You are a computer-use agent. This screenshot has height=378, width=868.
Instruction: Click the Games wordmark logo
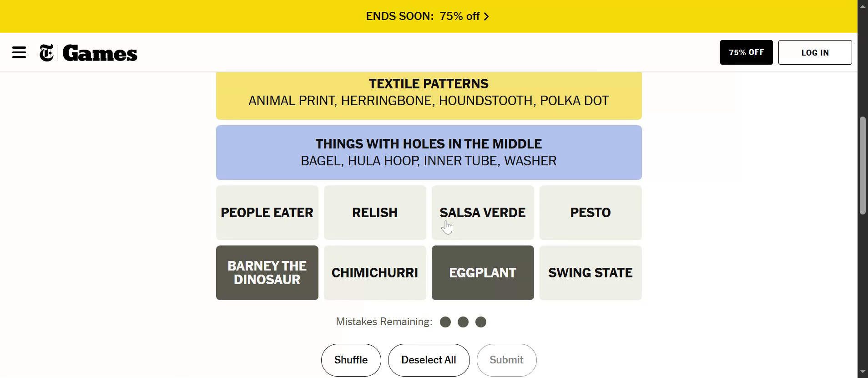coord(100,53)
